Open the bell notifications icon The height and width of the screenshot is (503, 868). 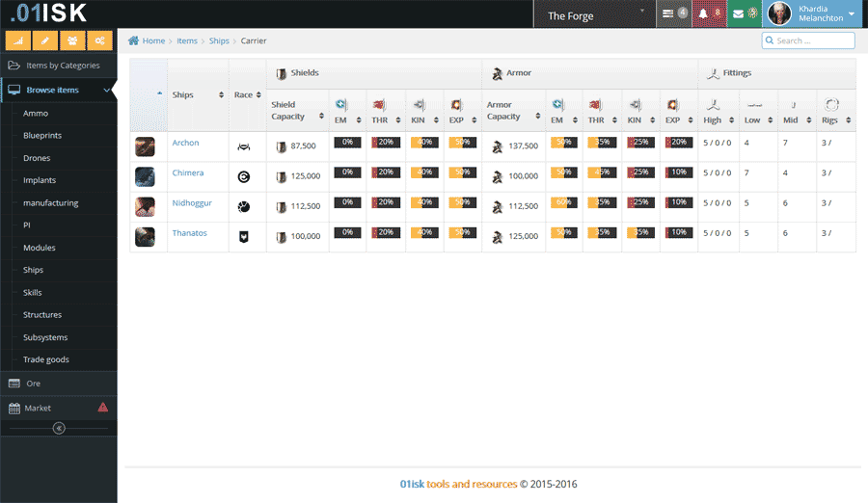703,13
